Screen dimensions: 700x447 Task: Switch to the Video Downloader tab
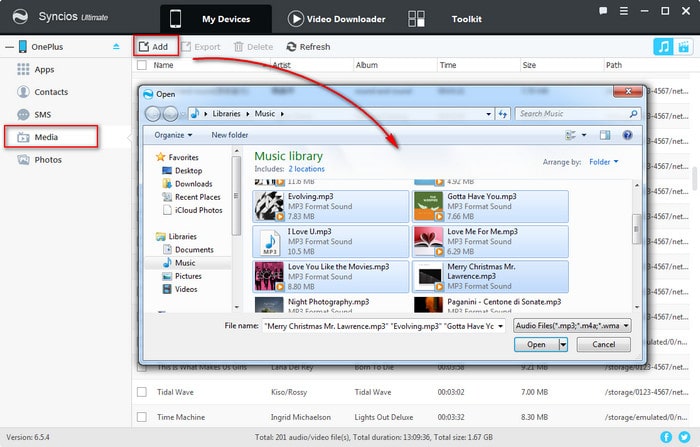[x=337, y=19]
